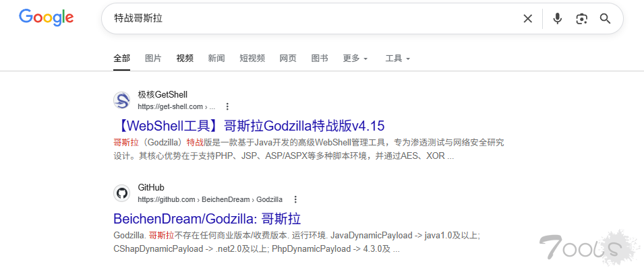Viewport: 644px width, 270px height.
Task: Click the 极核GetShell site favicon
Action: point(121,100)
